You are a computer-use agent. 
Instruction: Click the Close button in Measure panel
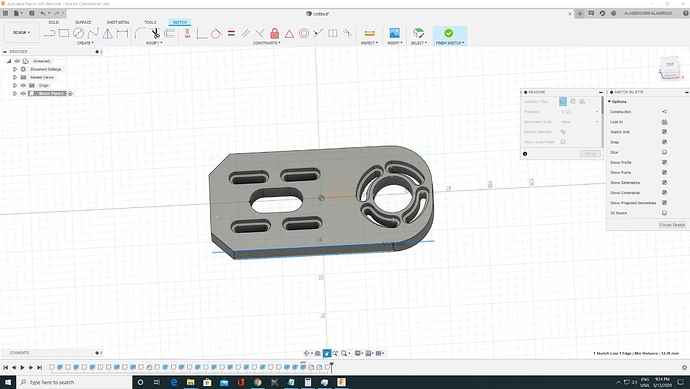[x=590, y=154]
